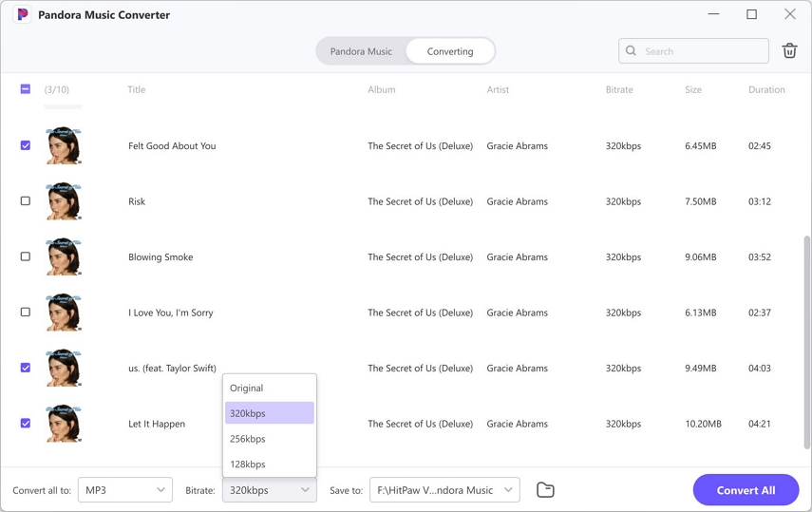Click the Pandora Music Converter logo icon
Viewport: 812px width, 512px height.
(x=22, y=14)
